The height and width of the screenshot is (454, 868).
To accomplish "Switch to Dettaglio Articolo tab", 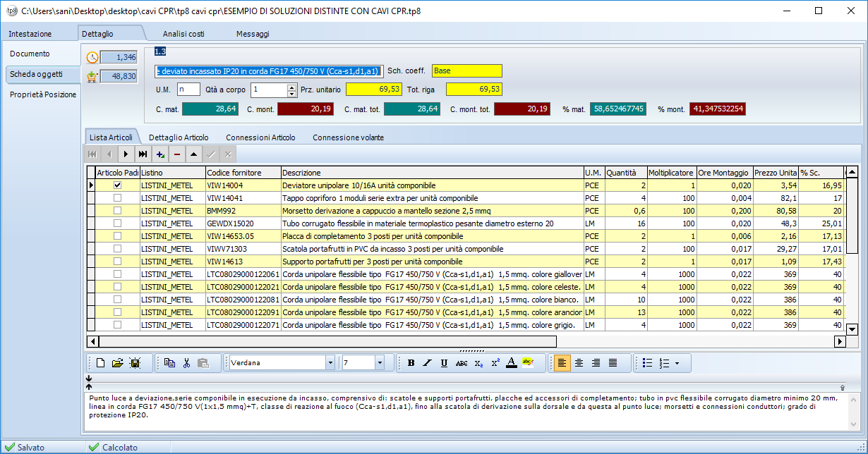I will (x=179, y=137).
